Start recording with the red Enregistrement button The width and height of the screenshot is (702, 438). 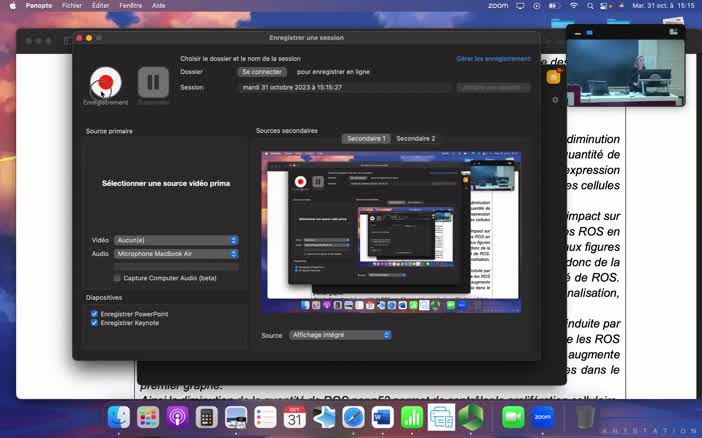(106, 83)
